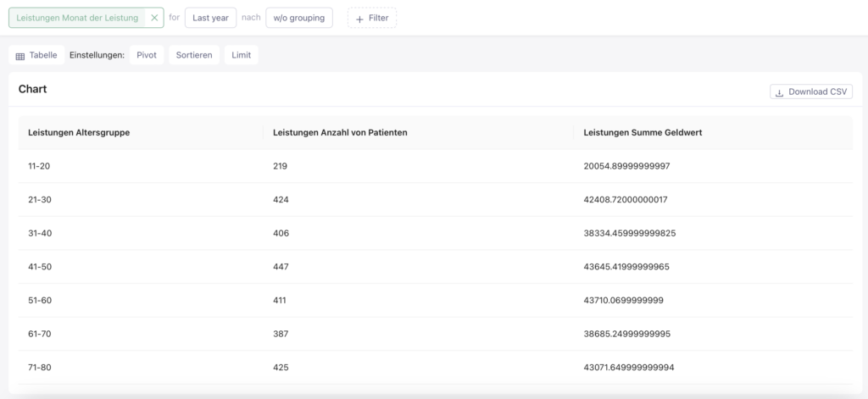This screenshot has width=868, height=399.
Task: Click the table grid icon next to Tabelle
Action: point(20,56)
